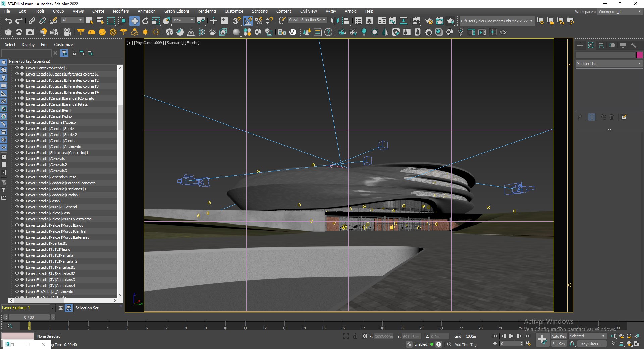The image size is (644, 349).
Task: Open the project path dropdown
Action: pos(496,21)
